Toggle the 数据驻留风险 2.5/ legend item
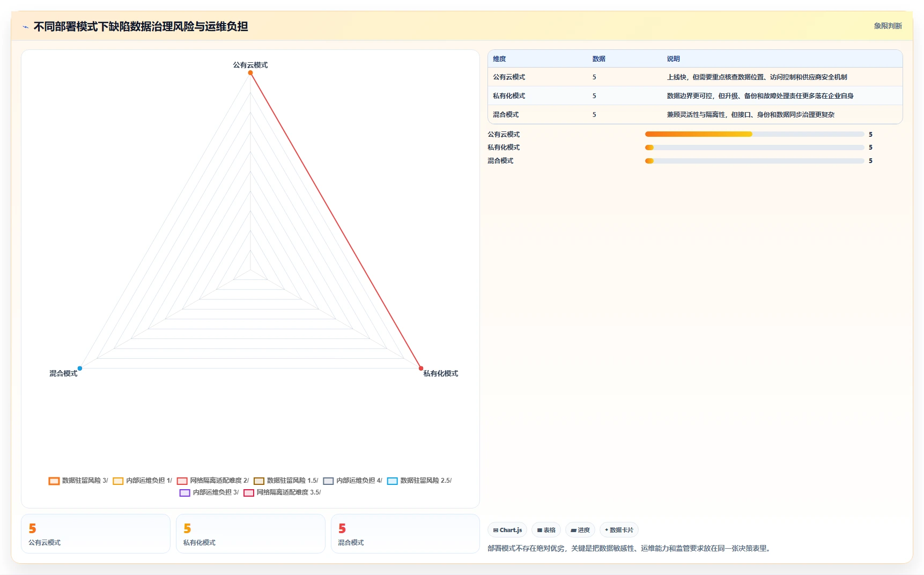 point(419,481)
